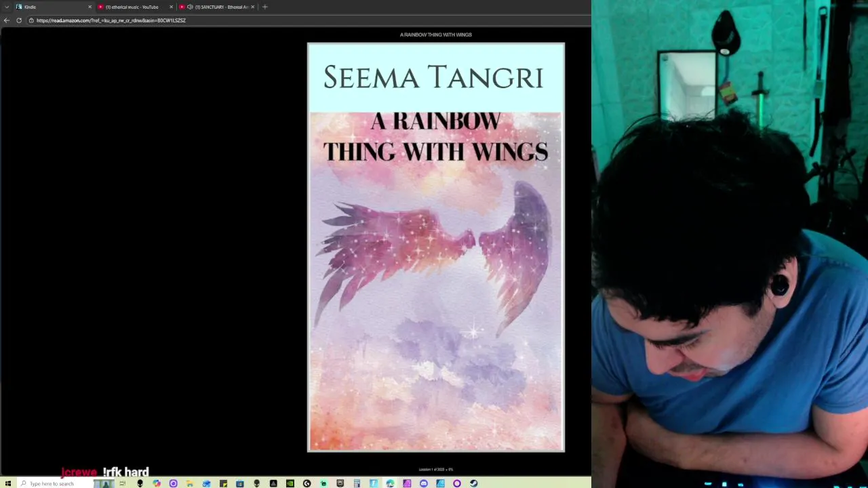Open Logitech G HUB from taskbar

point(307,483)
